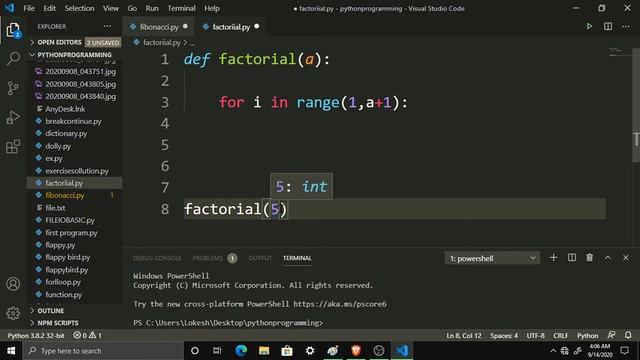Open the View menu

click(111, 8)
